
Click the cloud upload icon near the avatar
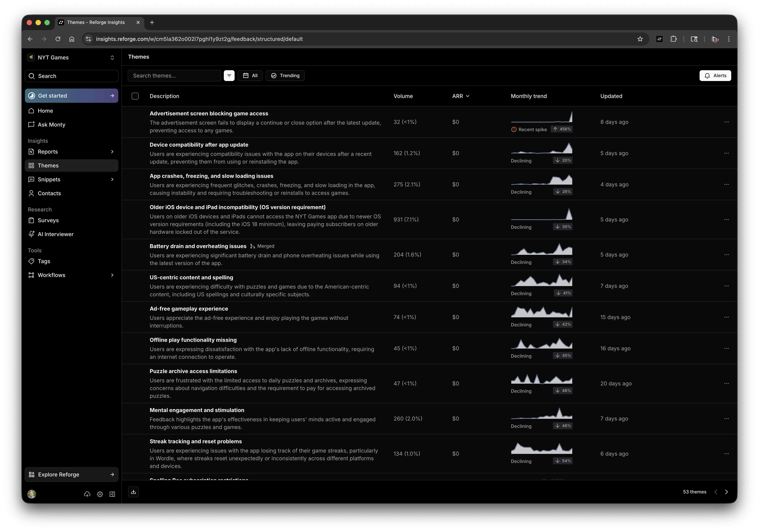point(87,494)
